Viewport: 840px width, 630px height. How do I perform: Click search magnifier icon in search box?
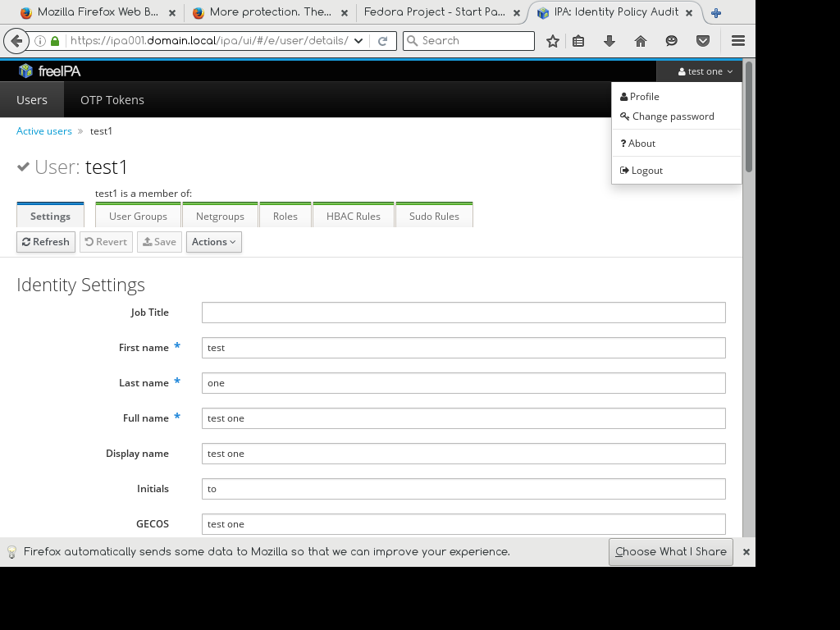click(x=412, y=41)
